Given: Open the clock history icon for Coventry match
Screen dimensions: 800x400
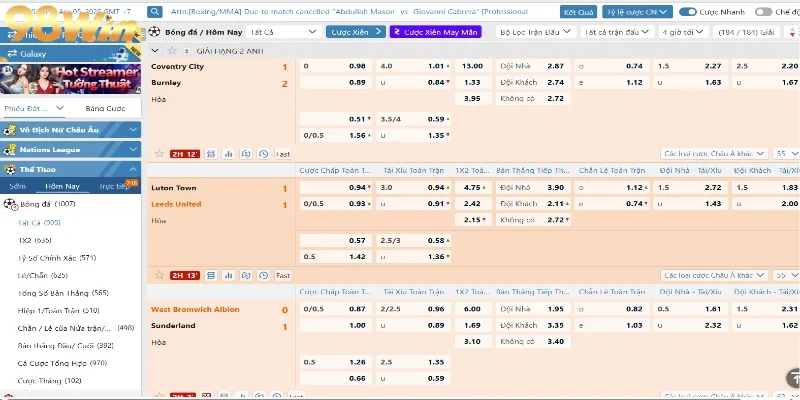Looking at the screenshot, I should point(263,154).
